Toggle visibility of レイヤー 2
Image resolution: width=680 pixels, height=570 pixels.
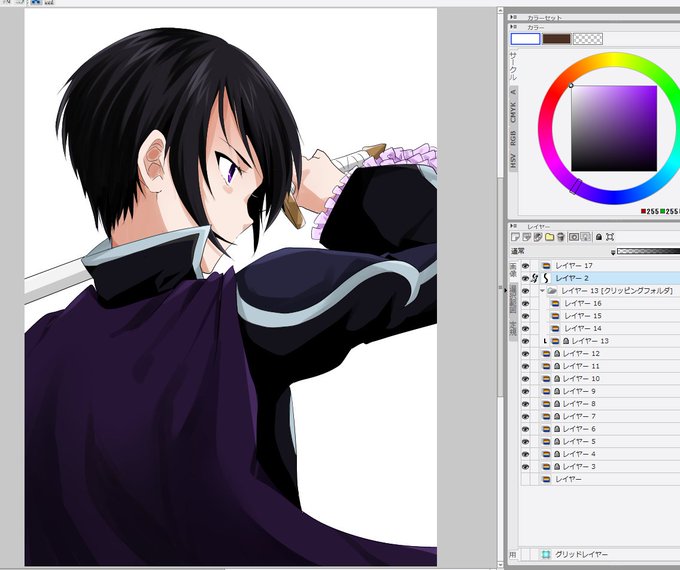(x=525, y=278)
